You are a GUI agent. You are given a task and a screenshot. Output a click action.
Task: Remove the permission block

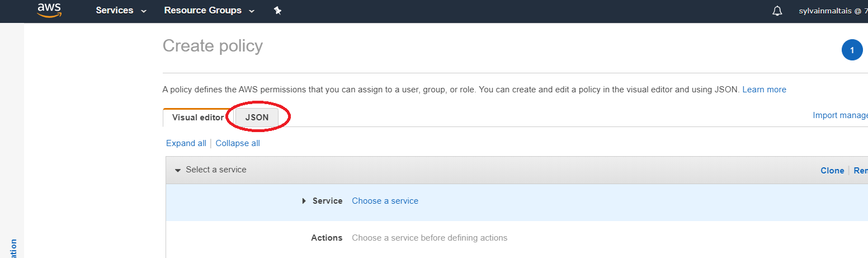point(860,171)
